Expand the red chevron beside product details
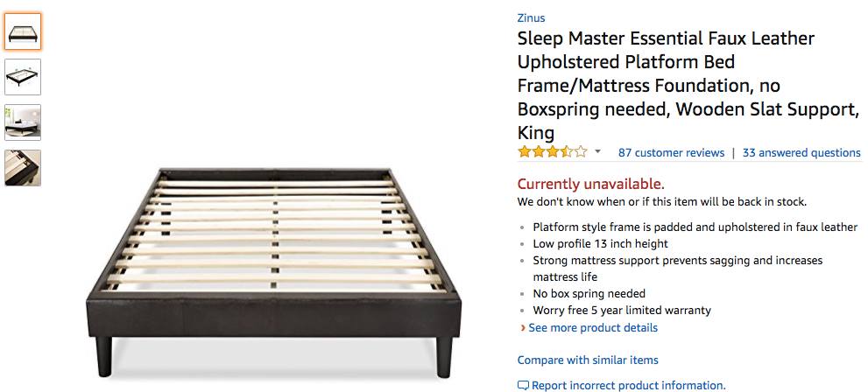 [522, 328]
